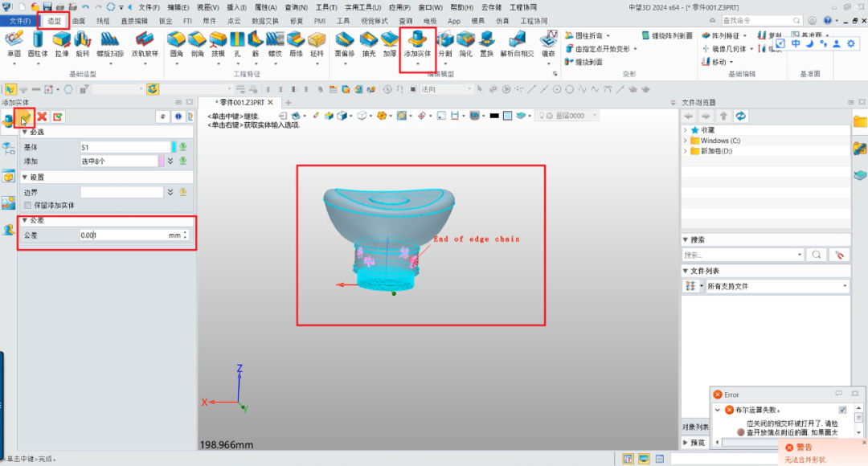The height and width of the screenshot is (466, 868).
Task: Click the 面偏移 face offset tool
Action: click(344, 44)
